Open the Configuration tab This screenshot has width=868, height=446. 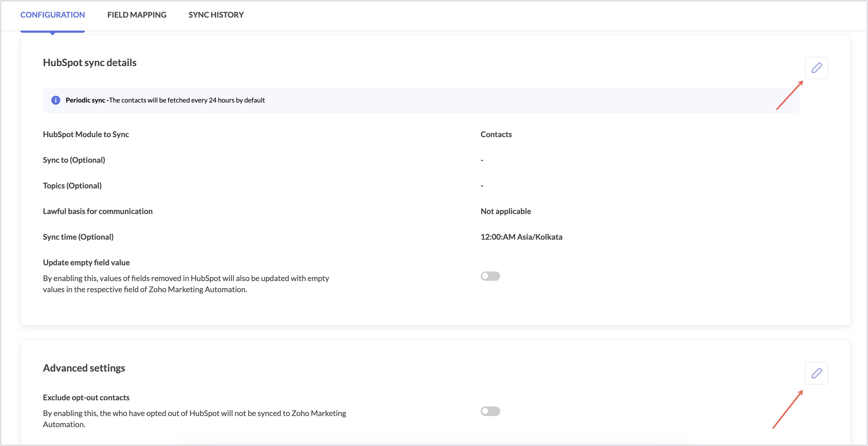53,15
